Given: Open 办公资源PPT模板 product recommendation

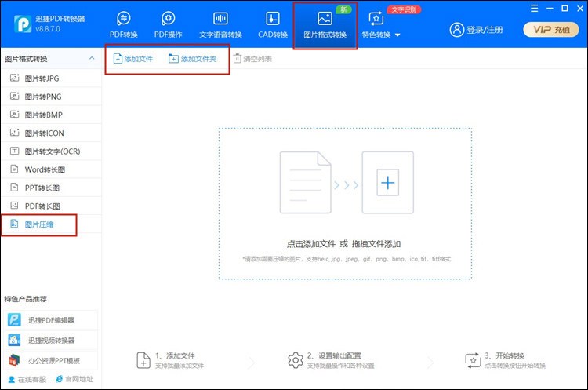Looking at the screenshot, I should point(52,361).
